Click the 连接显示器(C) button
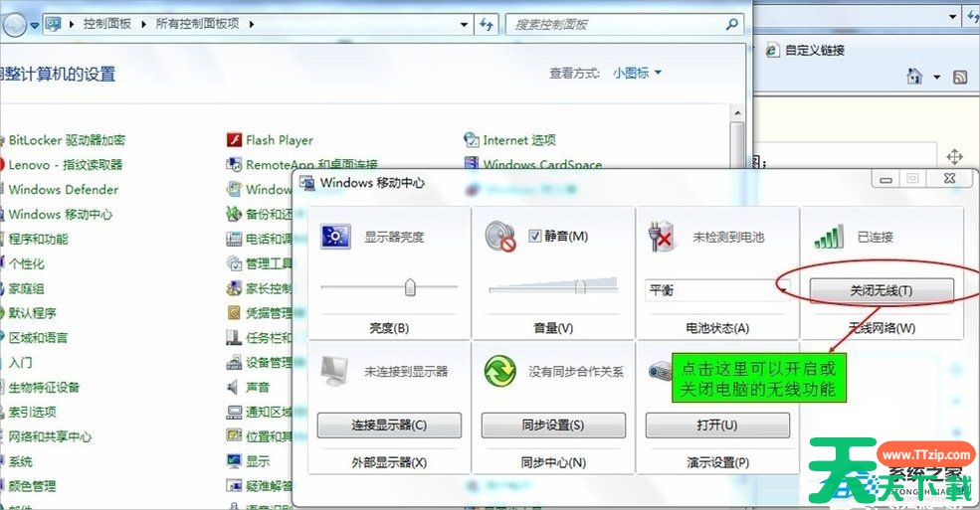 point(389,425)
